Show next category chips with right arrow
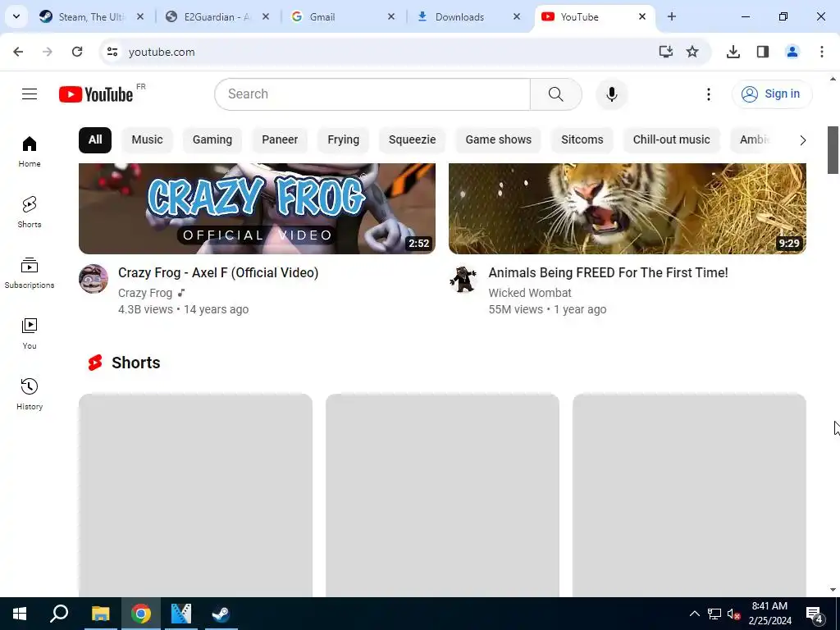The image size is (840, 630). [802, 140]
